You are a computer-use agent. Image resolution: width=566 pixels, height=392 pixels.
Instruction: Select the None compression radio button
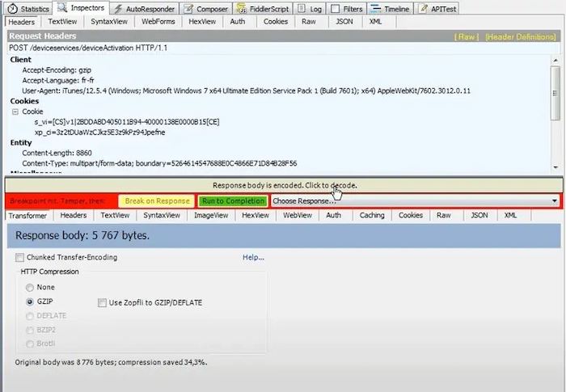click(x=31, y=287)
